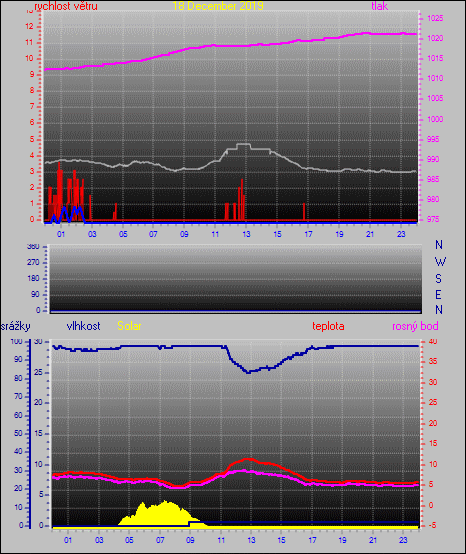Click the magenta 'tlak' pressure label
Viewport: 466px width, 554px height.
(x=380, y=6)
